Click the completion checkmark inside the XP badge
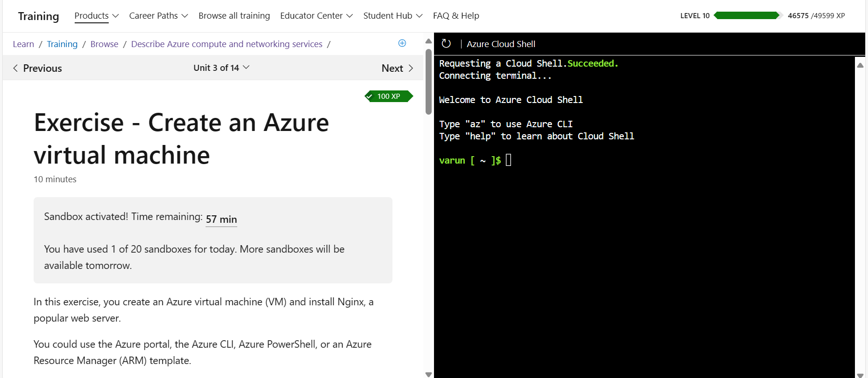This screenshot has width=868, height=378. [370, 96]
